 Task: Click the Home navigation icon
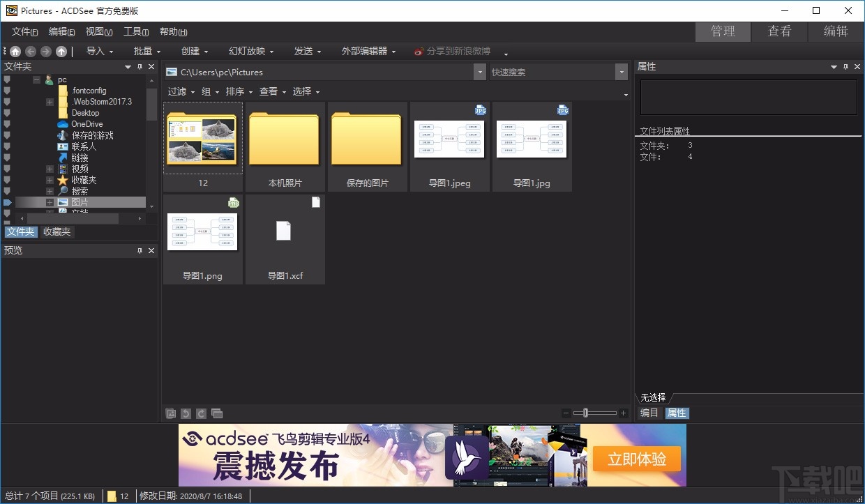pos(15,51)
